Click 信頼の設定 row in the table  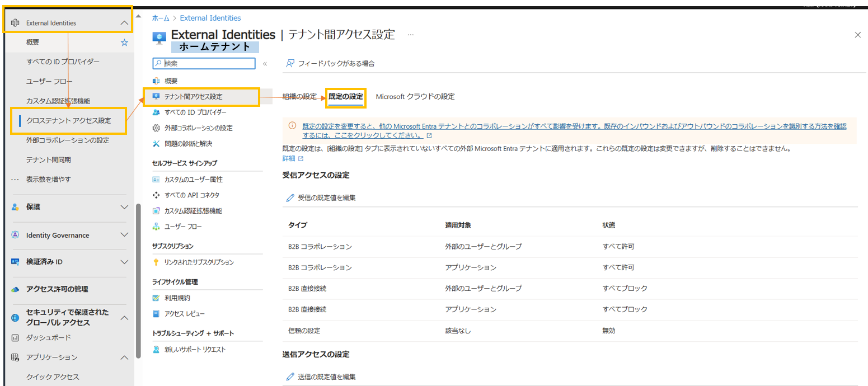tap(570, 331)
